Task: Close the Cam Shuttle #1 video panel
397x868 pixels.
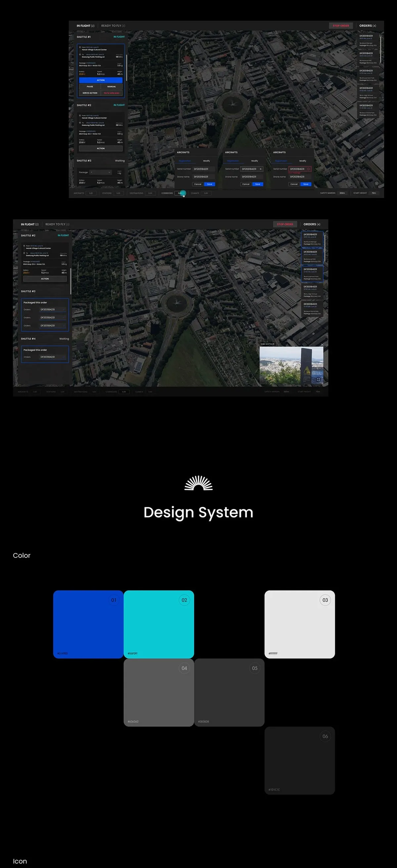Action: 322,344
